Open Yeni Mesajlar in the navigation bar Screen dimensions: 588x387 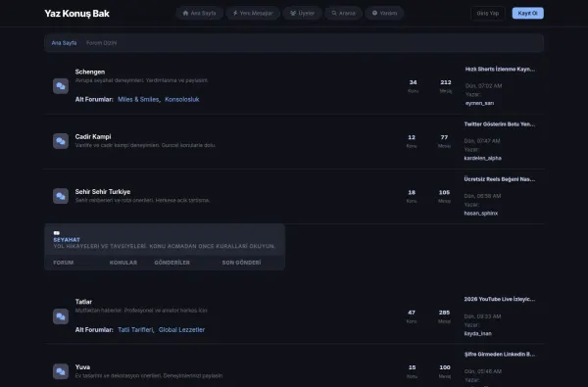pos(253,13)
